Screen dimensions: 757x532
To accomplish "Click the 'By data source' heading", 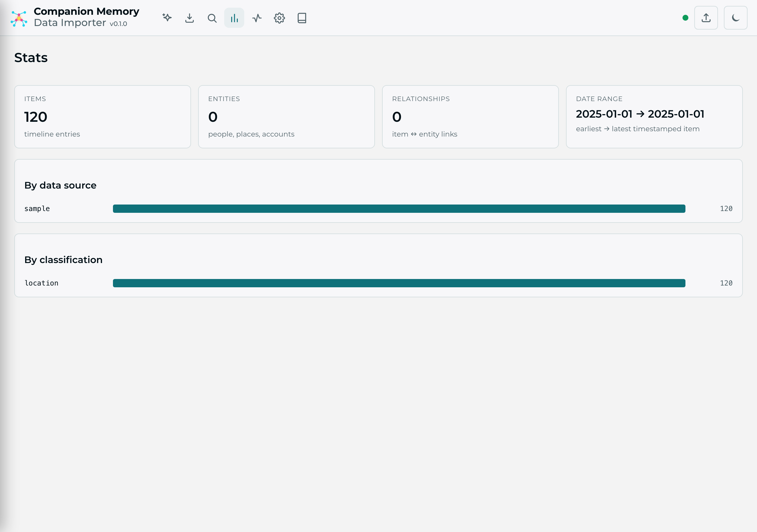I will coord(60,185).
